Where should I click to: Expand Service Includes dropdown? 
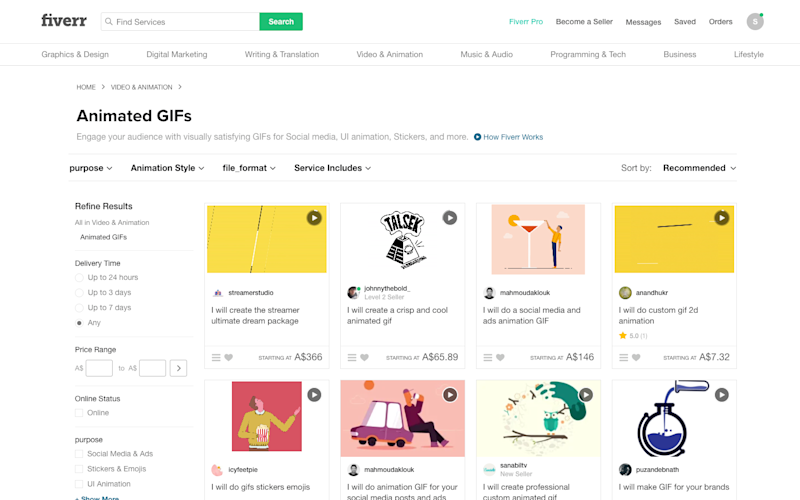(x=333, y=168)
